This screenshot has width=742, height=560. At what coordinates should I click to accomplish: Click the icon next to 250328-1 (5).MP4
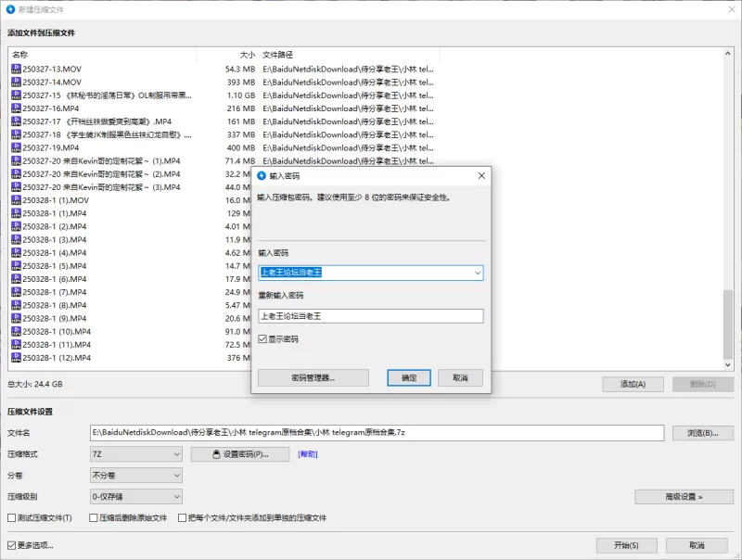coord(16,266)
